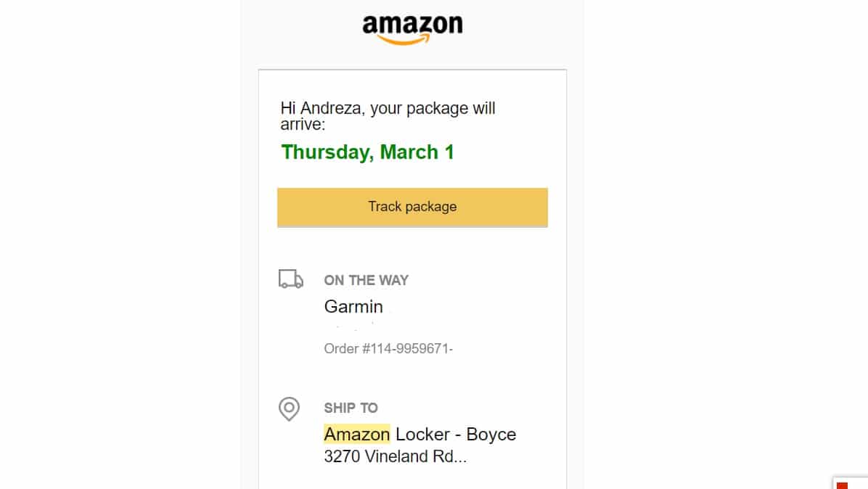Click the word "arrive:" in the greeting
Screen dimensions: 868x489
[303, 124]
